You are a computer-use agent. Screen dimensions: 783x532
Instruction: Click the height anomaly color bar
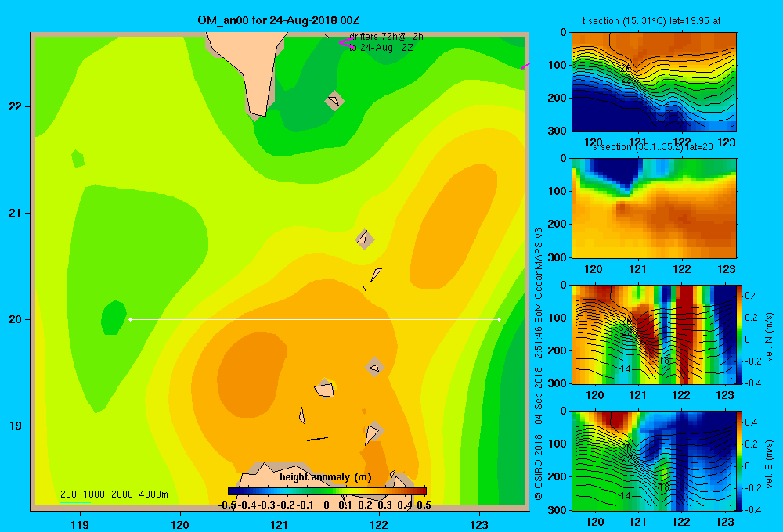coord(327,491)
